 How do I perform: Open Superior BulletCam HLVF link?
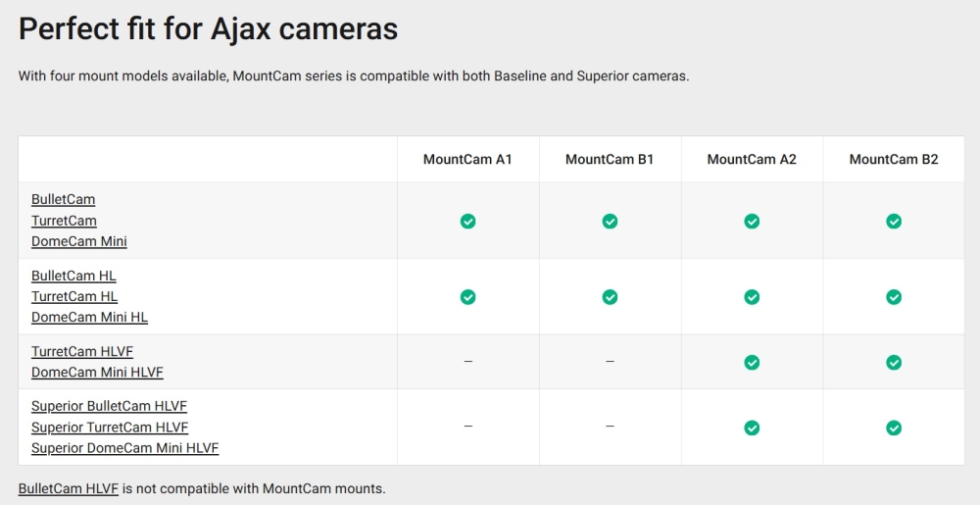(x=109, y=406)
